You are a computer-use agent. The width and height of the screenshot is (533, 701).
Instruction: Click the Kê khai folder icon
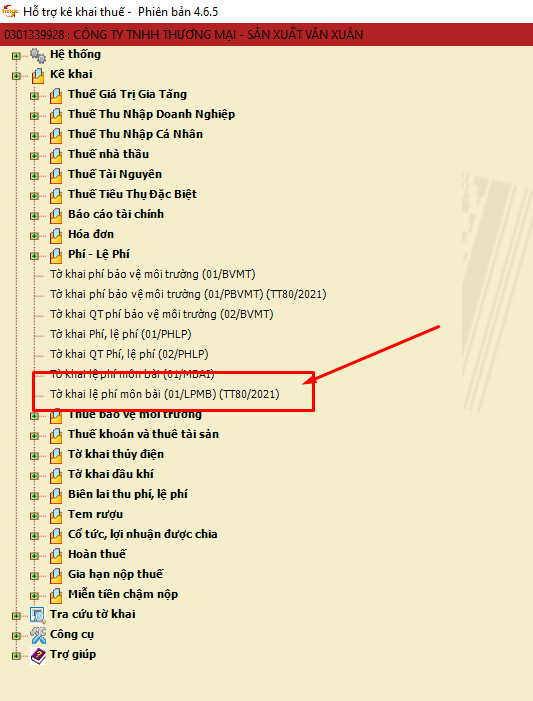38,76
